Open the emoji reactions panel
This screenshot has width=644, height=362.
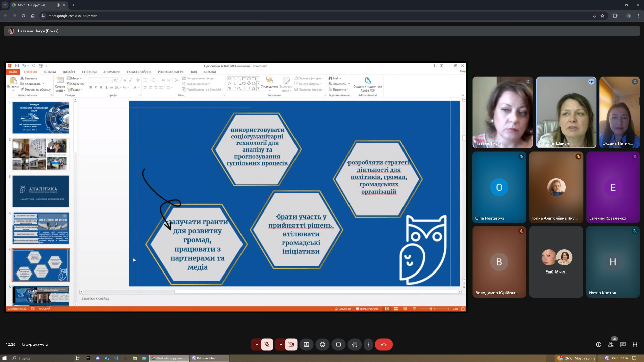[322, 344]
